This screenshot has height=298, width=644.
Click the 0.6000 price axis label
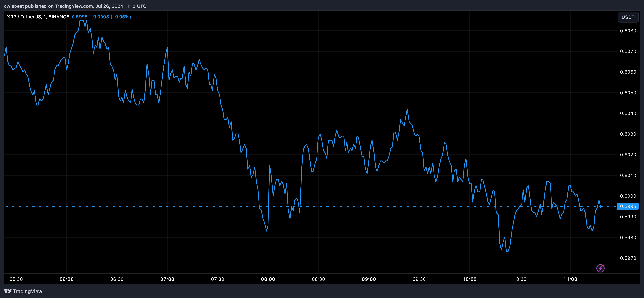[x=628, y=196]
